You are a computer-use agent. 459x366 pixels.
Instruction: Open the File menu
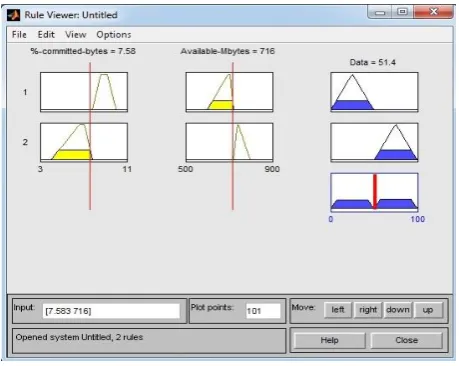point(19,34)
